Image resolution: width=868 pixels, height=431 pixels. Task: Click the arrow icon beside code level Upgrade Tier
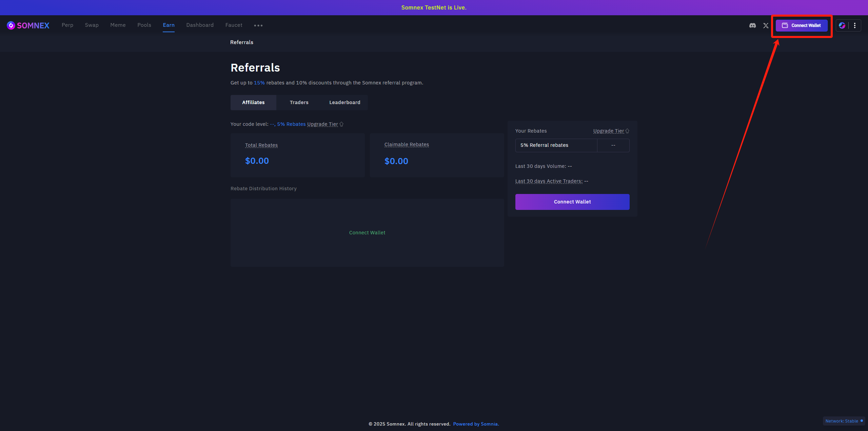pyautogui.click(x=341, y=124)
